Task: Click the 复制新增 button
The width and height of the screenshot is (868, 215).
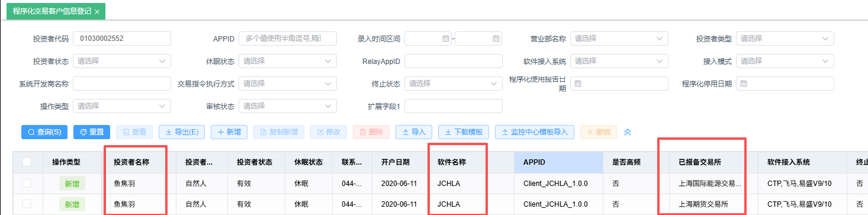Action: [x=279, y=132]
